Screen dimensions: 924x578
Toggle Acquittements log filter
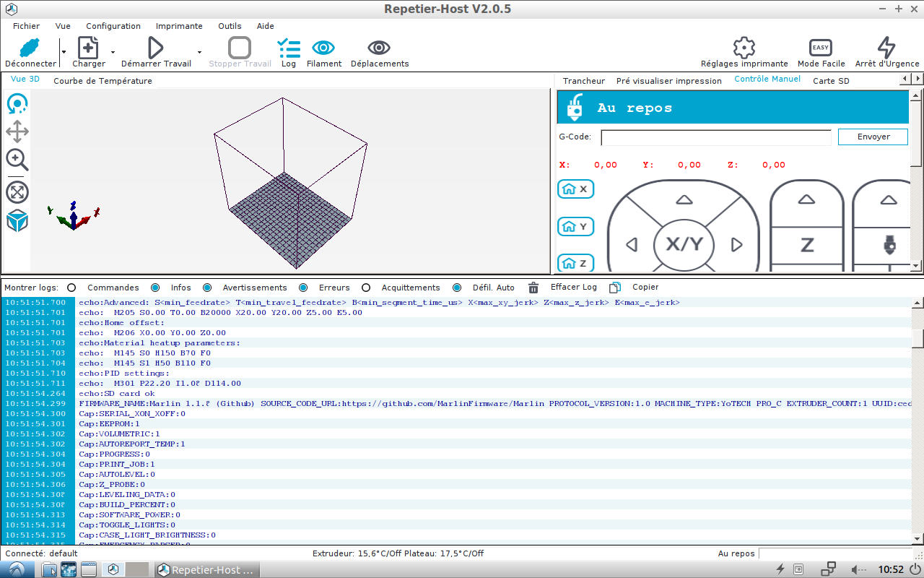pos(366,288)
